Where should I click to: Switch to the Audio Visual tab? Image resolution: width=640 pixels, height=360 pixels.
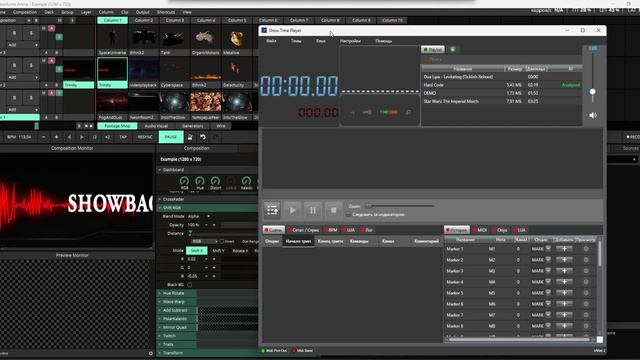click(x=156, y=126)
